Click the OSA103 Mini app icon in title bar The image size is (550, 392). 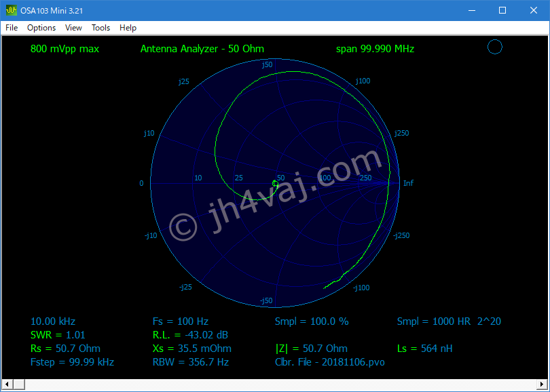(12, 10)
